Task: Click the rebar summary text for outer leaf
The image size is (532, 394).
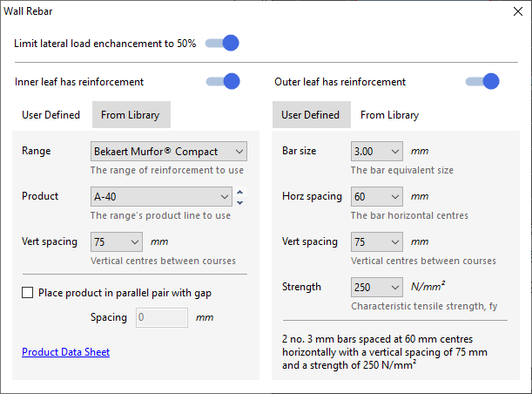Action: tap(385, 352)
